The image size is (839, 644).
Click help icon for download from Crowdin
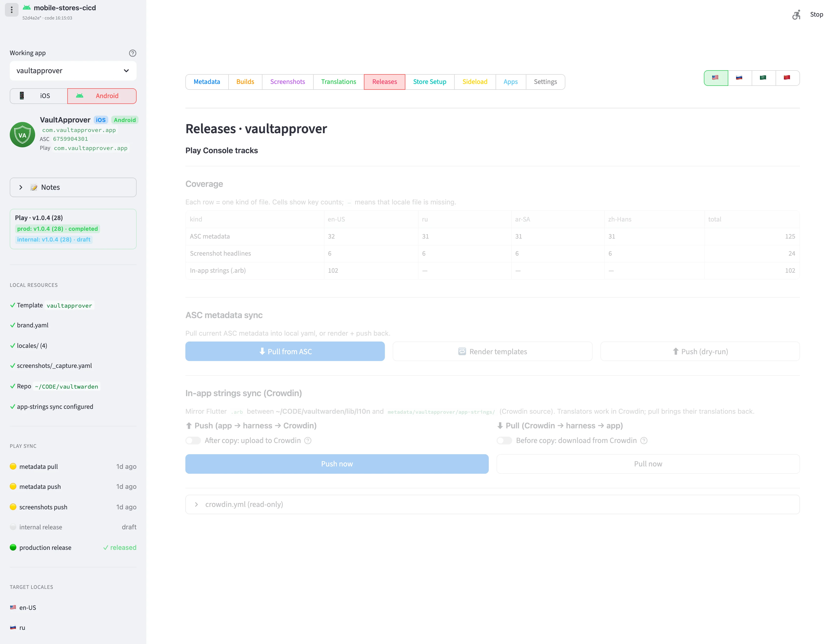(x=644, y=441)
